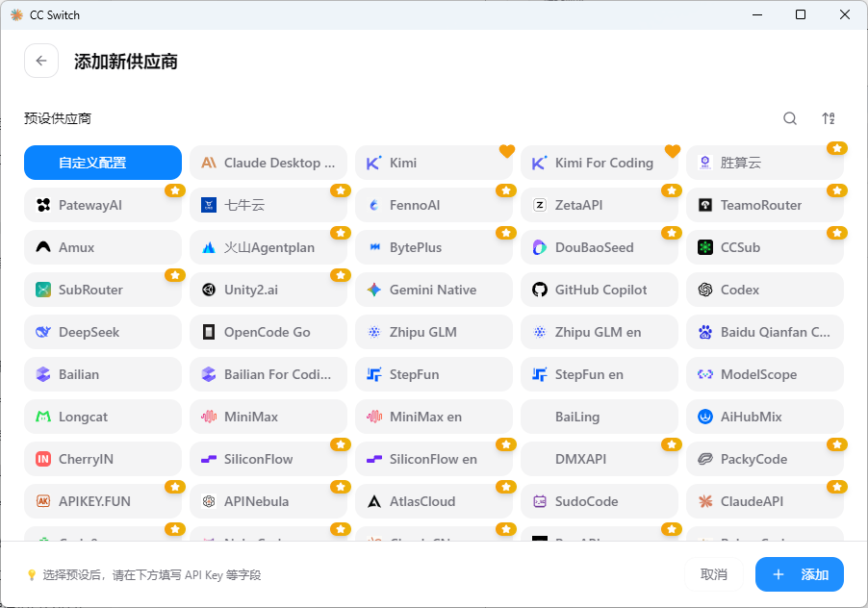The height and width of the screenshot is (608, 868).
Task: Choose Bailian For Coding provider
Action: pos(268,374)
